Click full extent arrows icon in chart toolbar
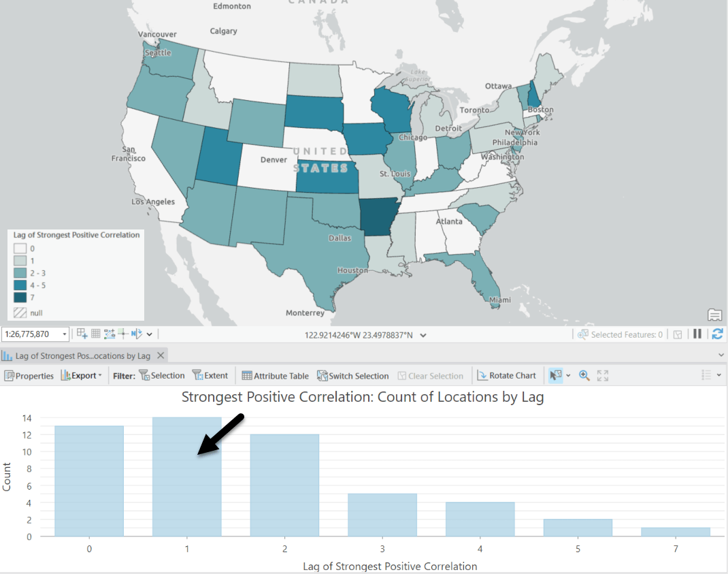The width and height of the screenshot is (728, 574). tap(603, 376)
